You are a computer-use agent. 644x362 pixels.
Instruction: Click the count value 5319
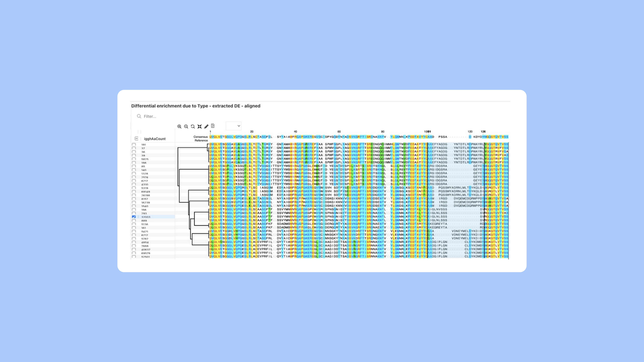145,188
